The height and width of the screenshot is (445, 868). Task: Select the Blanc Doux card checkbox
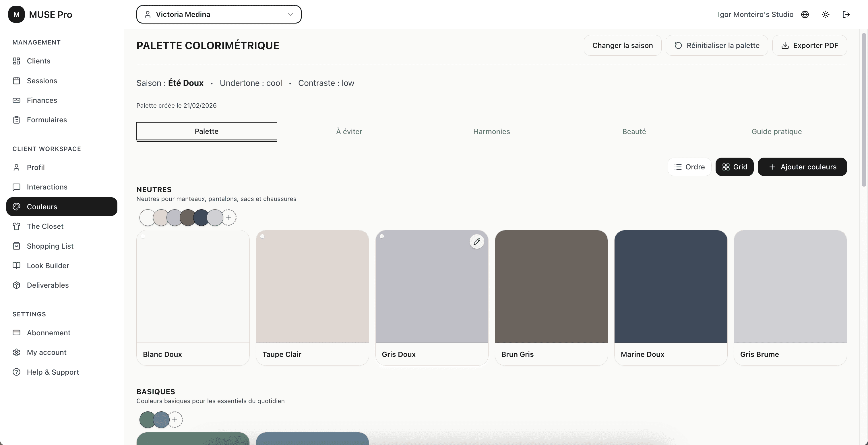click(144, 237)
